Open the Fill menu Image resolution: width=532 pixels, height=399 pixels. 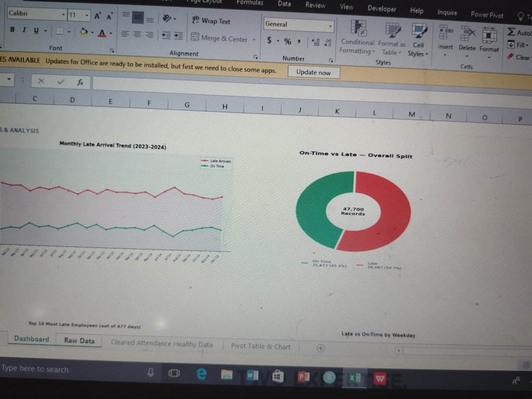click(x=518, y=45)
